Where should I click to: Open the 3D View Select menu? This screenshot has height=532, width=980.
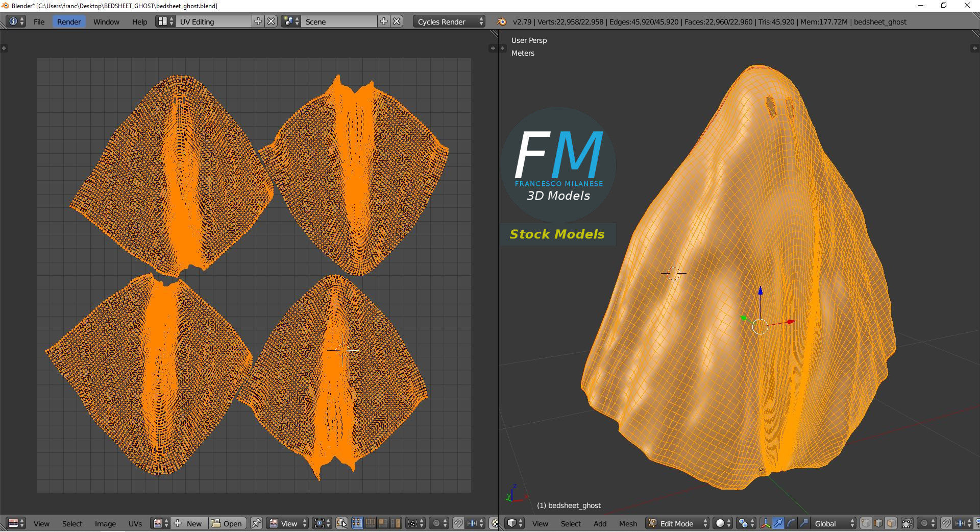pyautogui.click(x=571, y=523)
